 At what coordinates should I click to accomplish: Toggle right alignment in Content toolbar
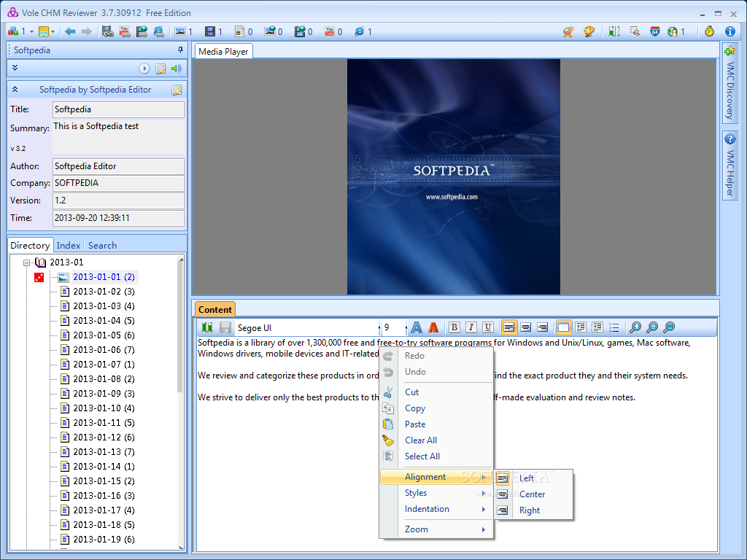pyautogui.click(x=542, y=327)
